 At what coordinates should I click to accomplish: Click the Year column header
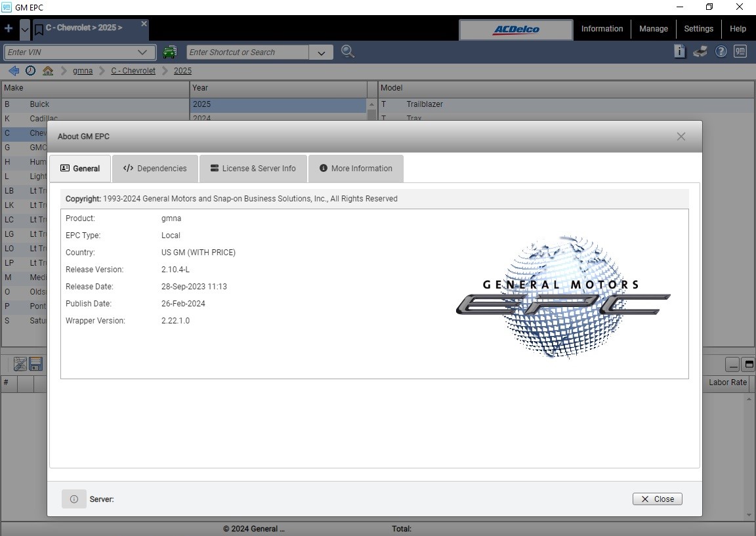278,88
